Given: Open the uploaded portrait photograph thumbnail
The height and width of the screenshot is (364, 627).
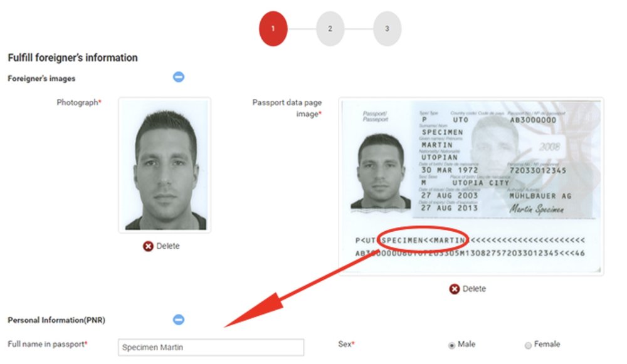Looking at the screenshot, I should click(165, 165).
